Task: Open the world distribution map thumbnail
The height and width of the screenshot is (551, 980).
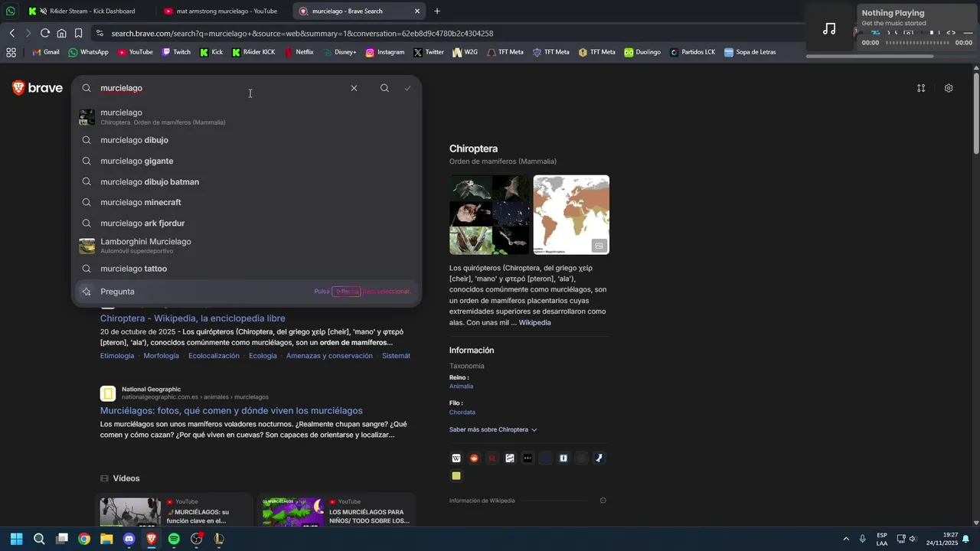Action: click(571, 215)
